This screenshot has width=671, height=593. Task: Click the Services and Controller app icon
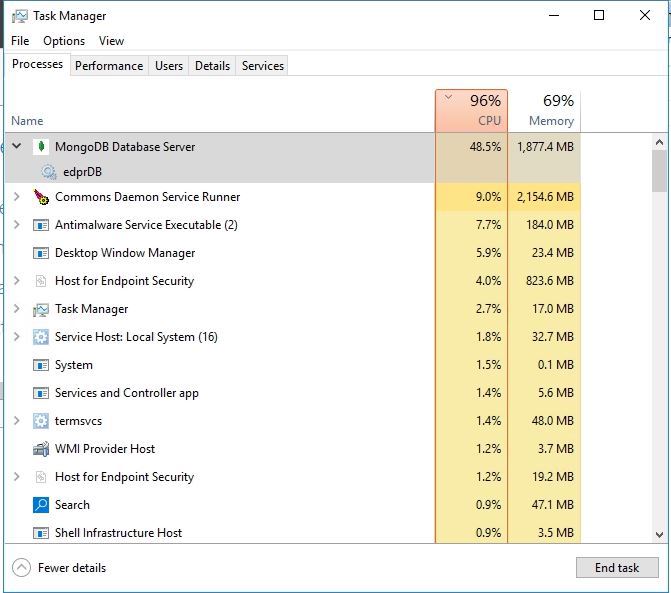41,393
